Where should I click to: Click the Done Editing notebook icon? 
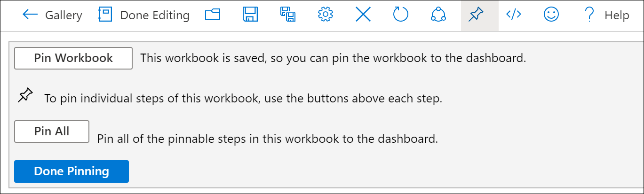coord(104,15)
